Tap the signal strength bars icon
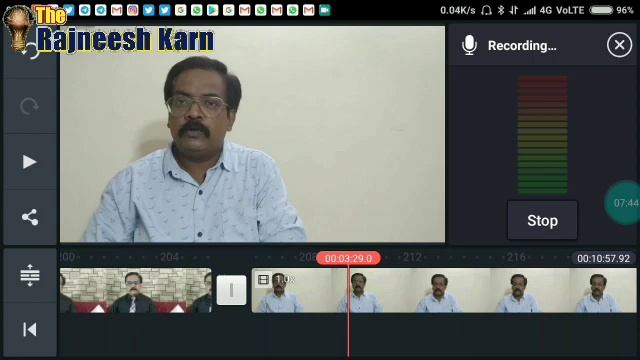 (x=530, y=10)
